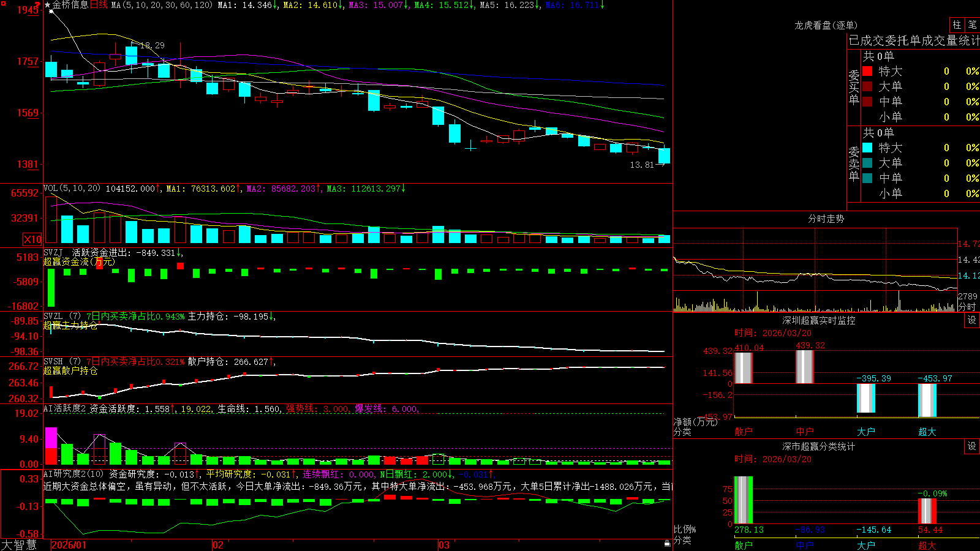Click the 已成交委托单成交量统计 header

(x=914, y=40)
